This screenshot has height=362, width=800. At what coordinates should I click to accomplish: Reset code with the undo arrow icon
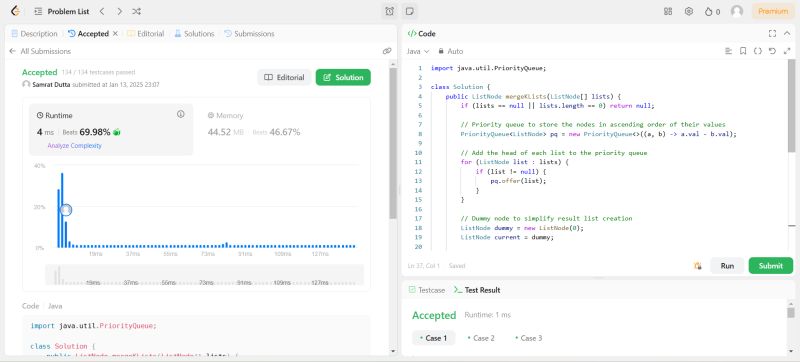tap(772, 51)
